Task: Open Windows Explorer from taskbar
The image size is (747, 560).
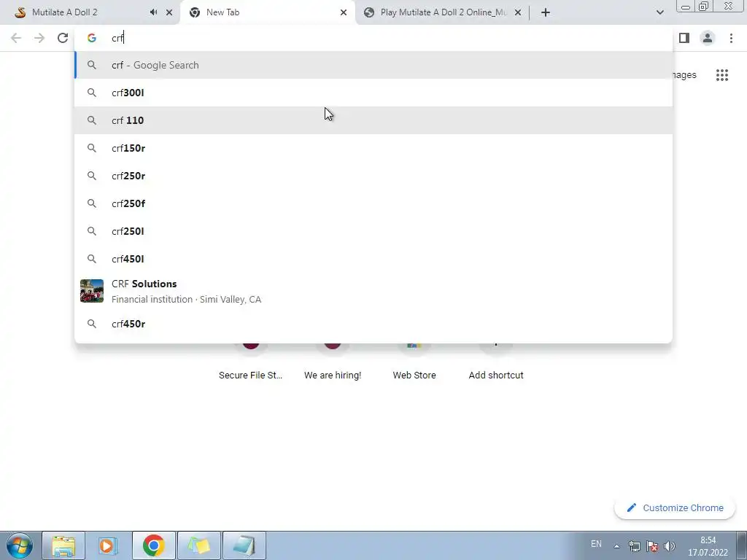Action: click(x=63, y=545)
